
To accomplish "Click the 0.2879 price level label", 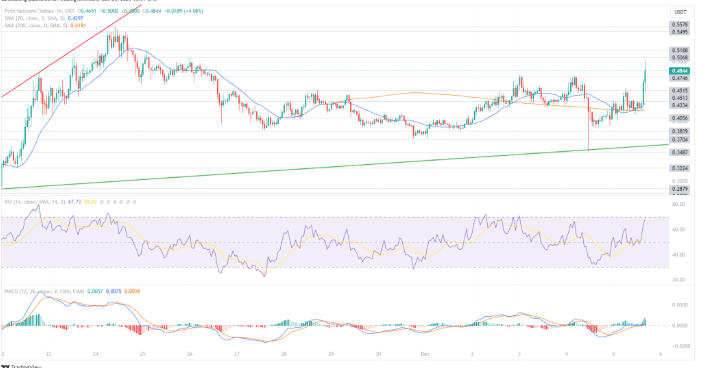I will point(680,190).
